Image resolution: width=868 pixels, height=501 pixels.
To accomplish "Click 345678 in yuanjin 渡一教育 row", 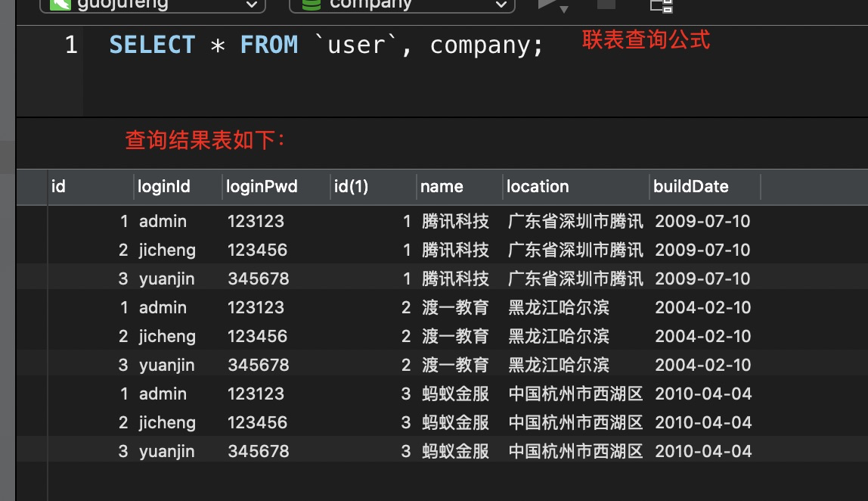I will [x=259, y=366].
